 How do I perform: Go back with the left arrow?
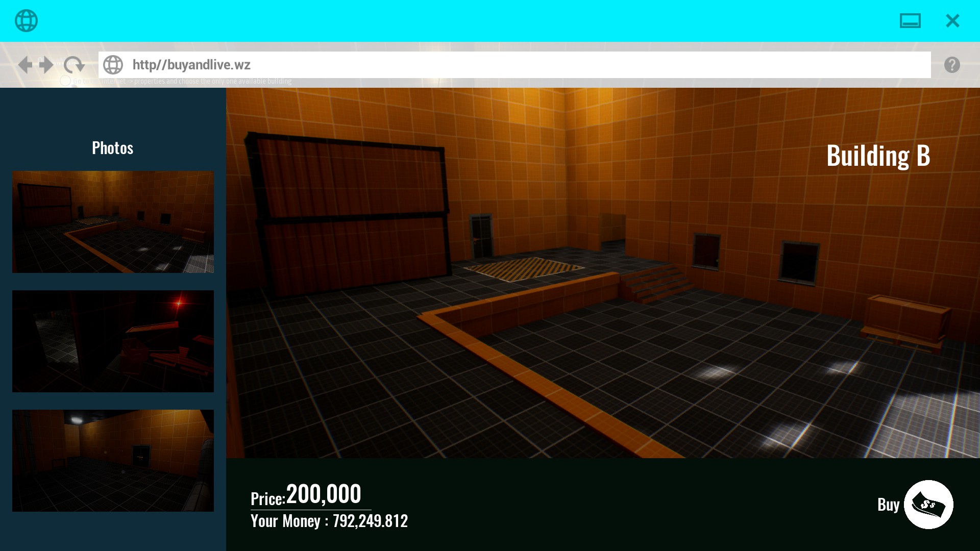[x=25, y=65]
